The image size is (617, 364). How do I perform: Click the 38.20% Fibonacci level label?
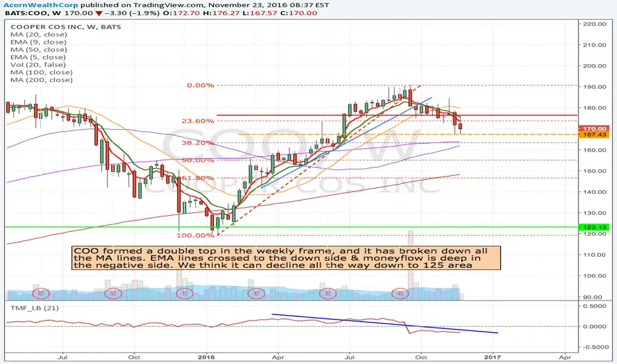pos(198,143)
